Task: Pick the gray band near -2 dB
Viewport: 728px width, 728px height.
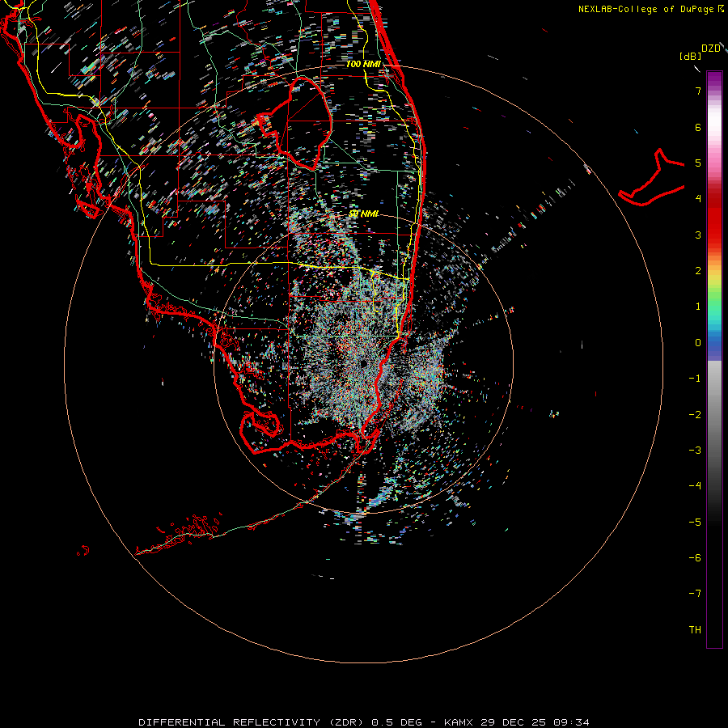Action: tap(714, 415)
